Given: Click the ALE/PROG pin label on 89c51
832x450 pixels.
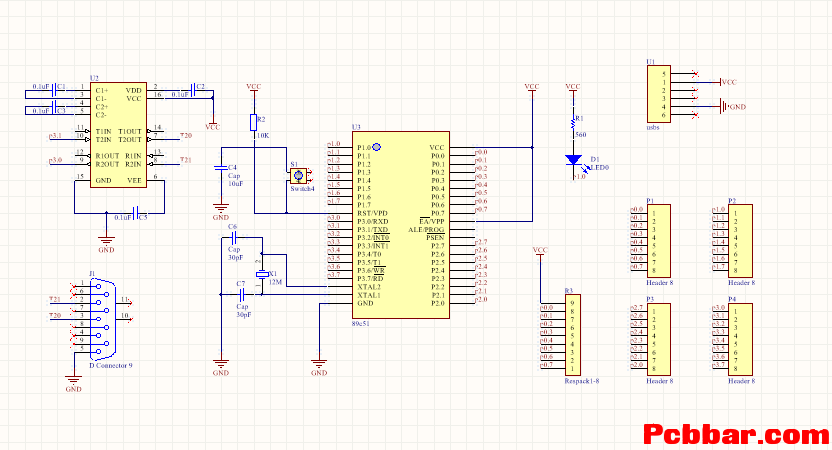Looking at the screenshot, I should pyautogui.click(x=426, y=230).
